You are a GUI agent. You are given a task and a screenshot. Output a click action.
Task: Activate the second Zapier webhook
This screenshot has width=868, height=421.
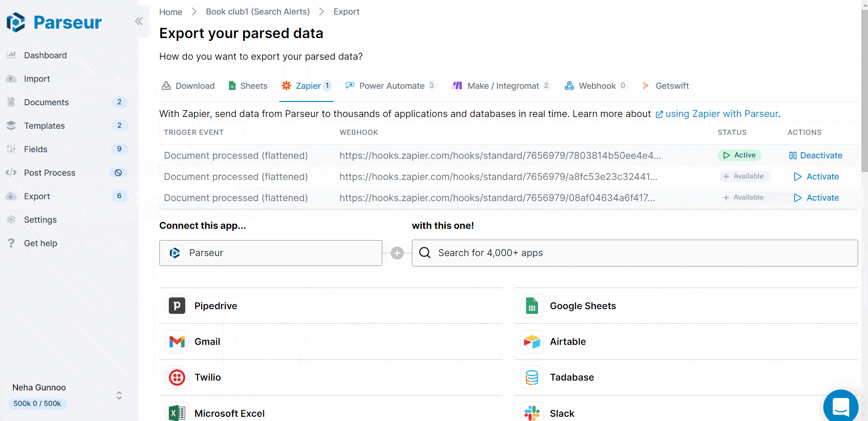click(x=817, y=177)
